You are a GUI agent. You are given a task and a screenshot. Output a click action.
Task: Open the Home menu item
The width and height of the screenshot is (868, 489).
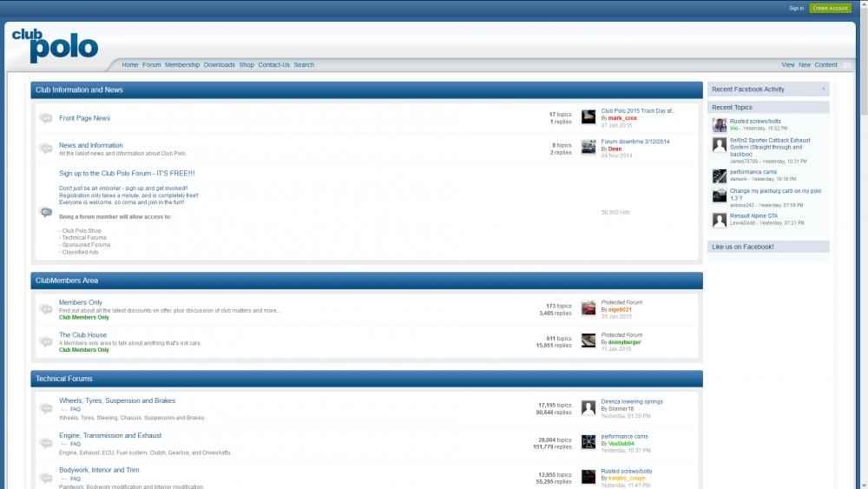point(130,65)
